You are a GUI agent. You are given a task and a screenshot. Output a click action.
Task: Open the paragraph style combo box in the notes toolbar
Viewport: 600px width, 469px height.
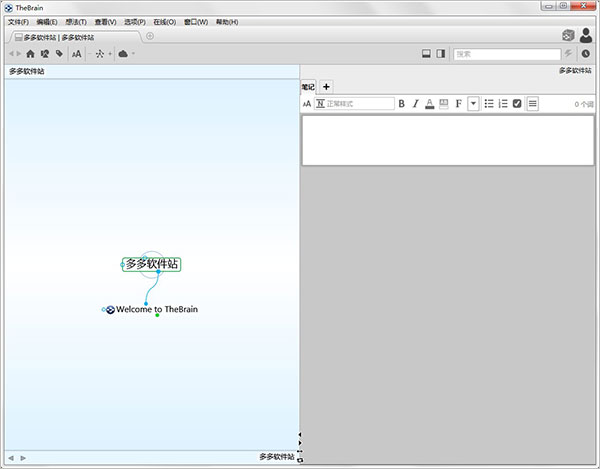(x=354, y=104)
